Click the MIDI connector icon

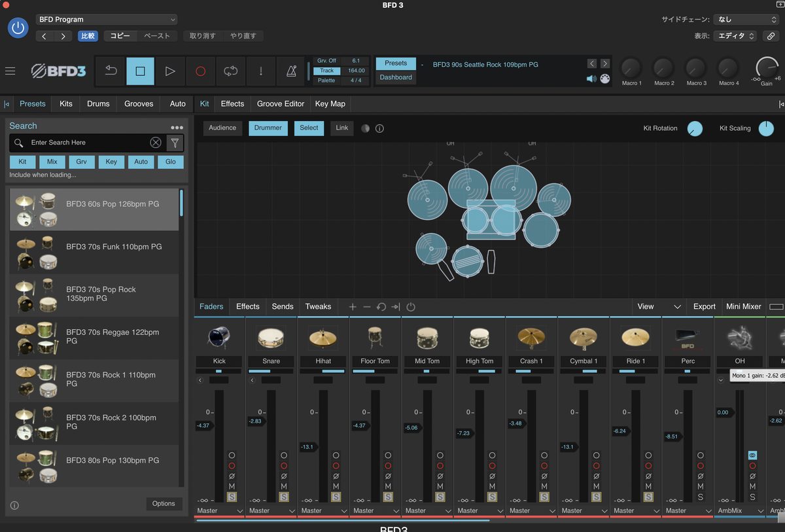[605, 79]
